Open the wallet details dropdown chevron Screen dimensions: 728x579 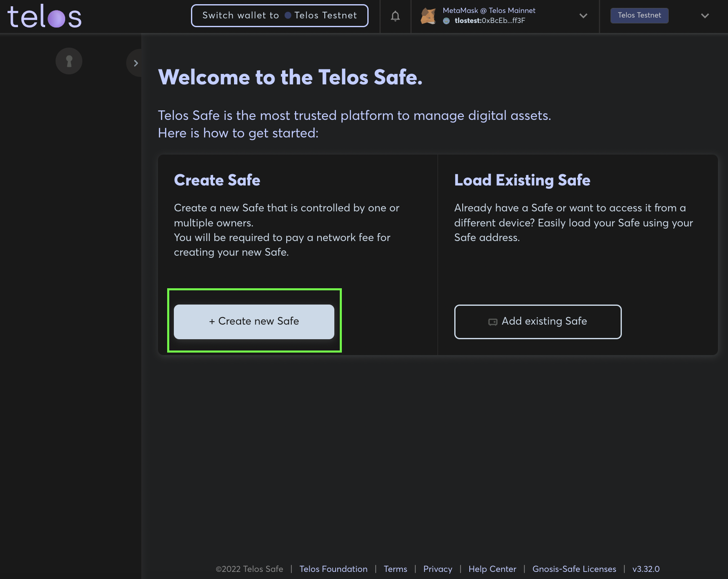click(583, 16)
